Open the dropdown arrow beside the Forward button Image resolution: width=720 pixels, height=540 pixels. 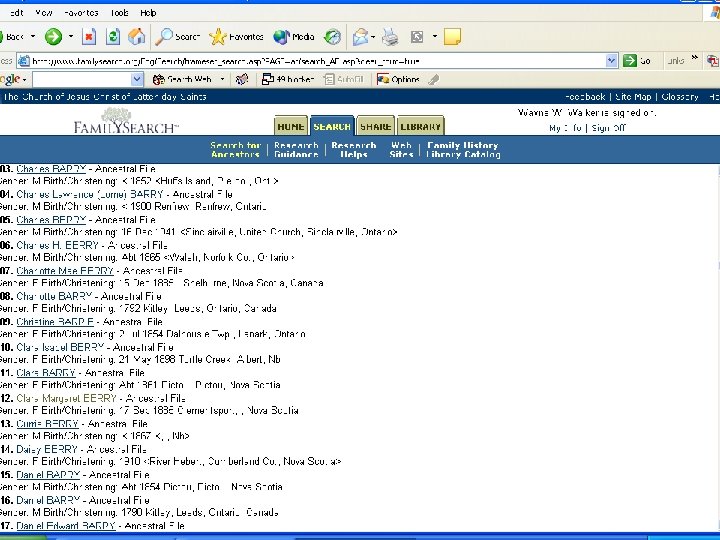click(71, 36)
